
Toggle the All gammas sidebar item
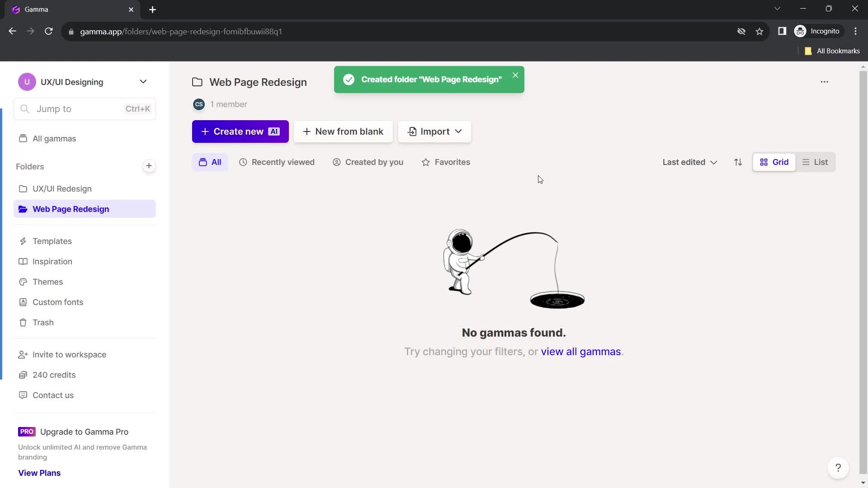[54, 138]
